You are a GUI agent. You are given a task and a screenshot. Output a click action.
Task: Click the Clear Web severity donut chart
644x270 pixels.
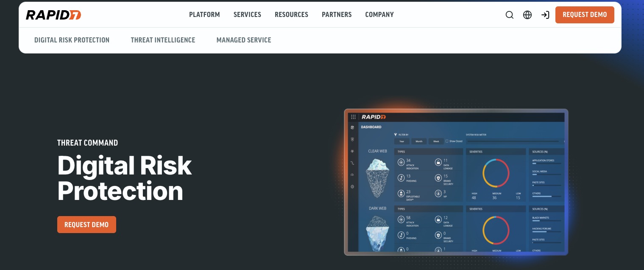[495, 173]
